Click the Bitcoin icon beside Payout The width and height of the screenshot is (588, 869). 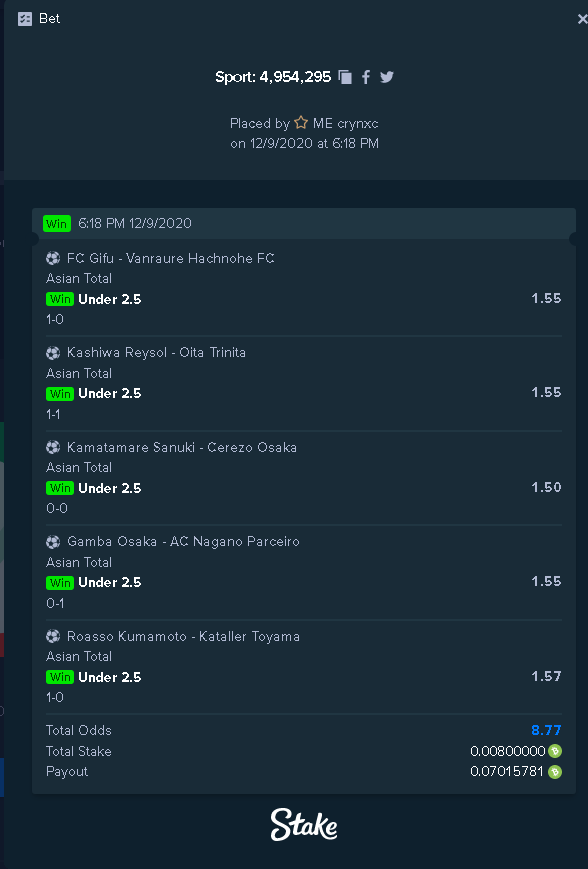point(555,771)
